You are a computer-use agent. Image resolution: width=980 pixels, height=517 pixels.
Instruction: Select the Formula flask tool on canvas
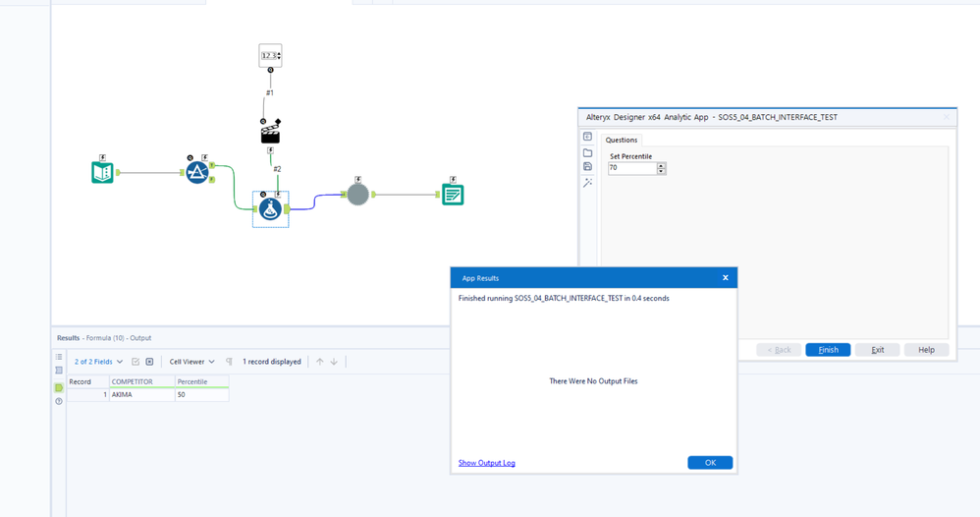(x=271, y=209)
